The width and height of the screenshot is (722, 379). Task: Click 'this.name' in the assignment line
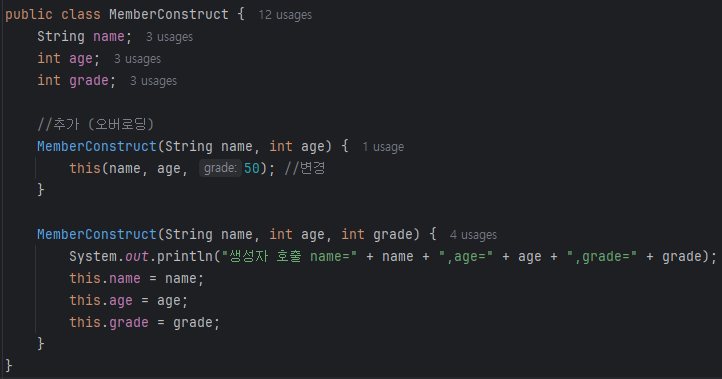point(105,278)
